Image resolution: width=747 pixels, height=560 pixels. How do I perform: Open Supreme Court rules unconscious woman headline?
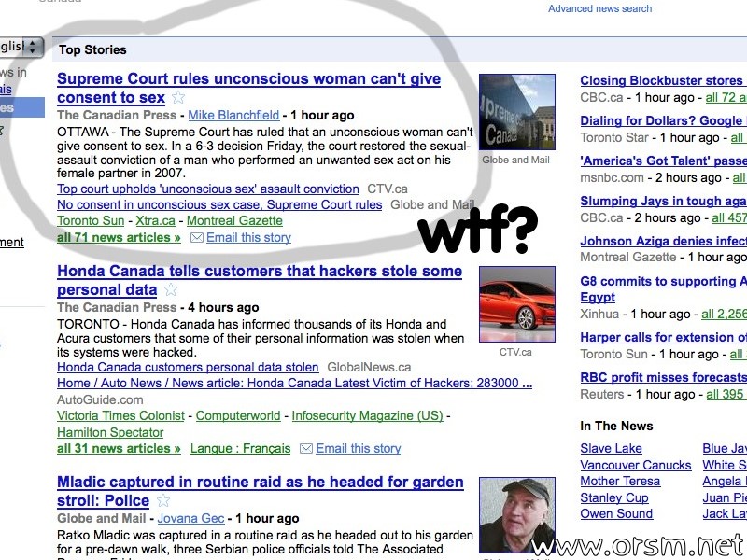point(248,88)
